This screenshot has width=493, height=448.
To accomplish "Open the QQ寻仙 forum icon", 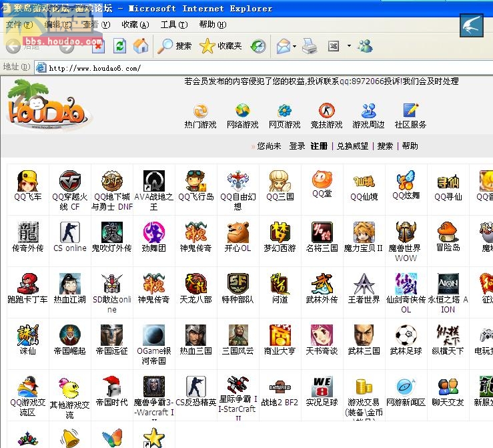I will tap(448, 181).
